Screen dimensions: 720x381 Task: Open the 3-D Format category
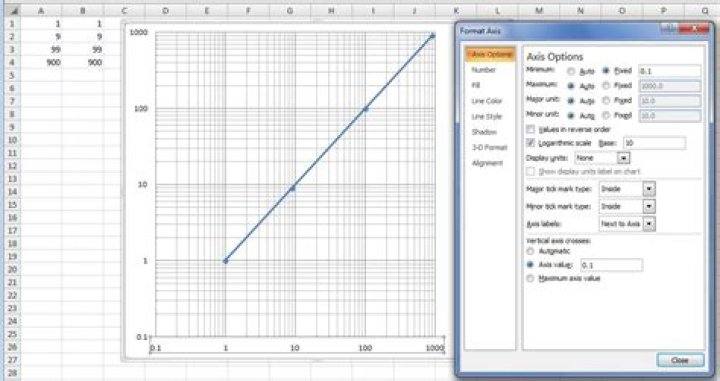pyautogui.click(x=489, y=147)
